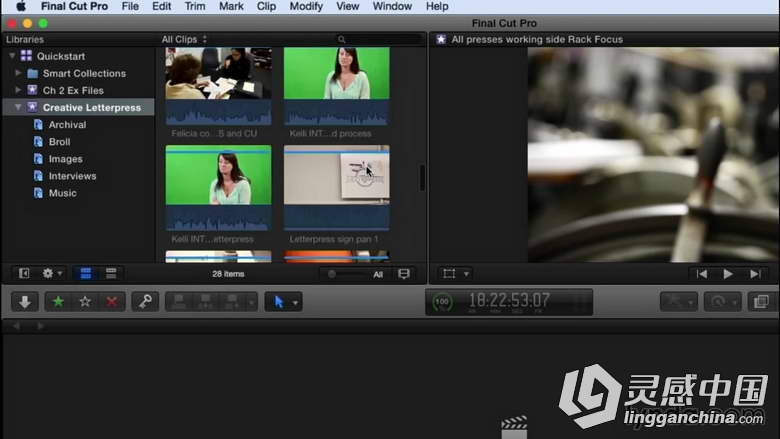
Task: Click the connect clip edit button
Action: pos(179,302)
